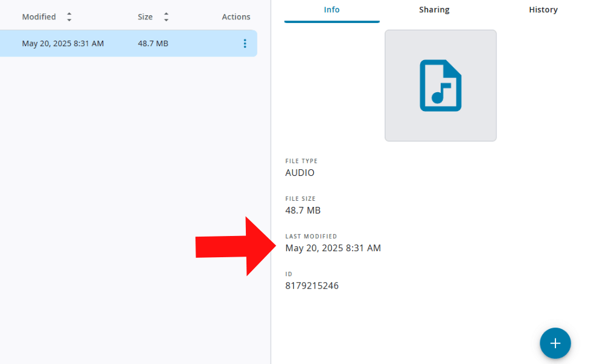Image resolution: width=607 pixels, height=364 pixels.
Task: Click the music note file icon
Action: [x=441, y=86]
